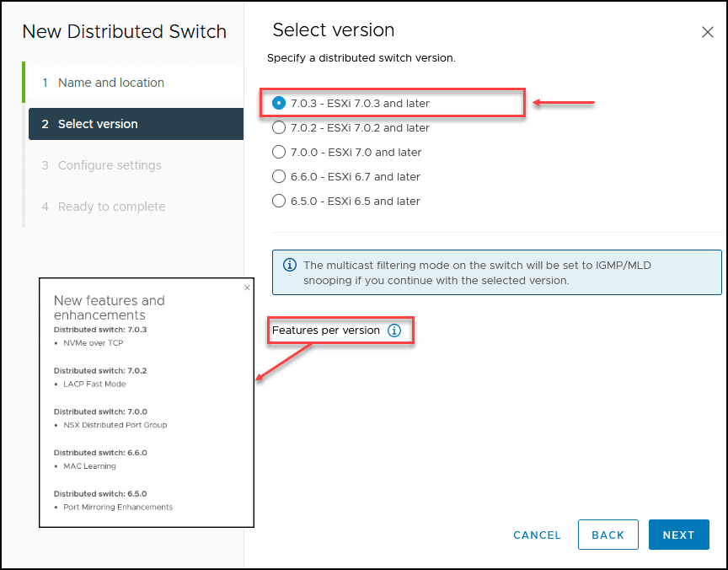Viewport: 728px width, 570px height.
Task: Click the Distributed switch: 7.0.0 heading
Action: click(x=100, y=411)
